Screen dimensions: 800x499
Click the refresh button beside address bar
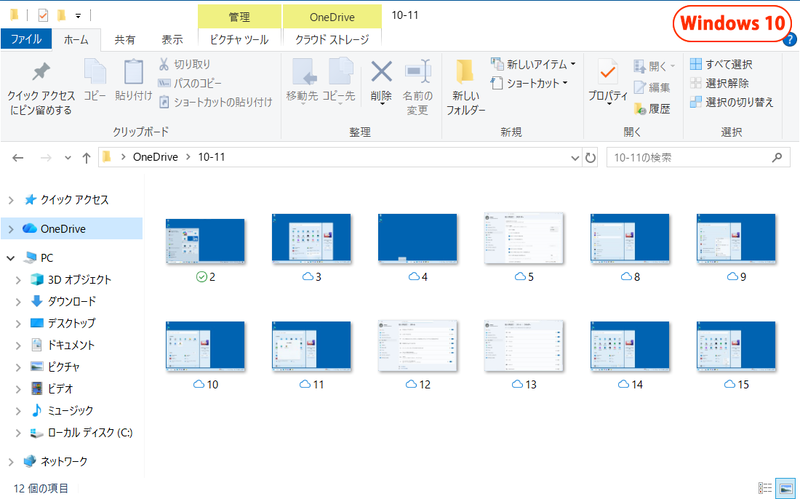[x=590, y=158]
